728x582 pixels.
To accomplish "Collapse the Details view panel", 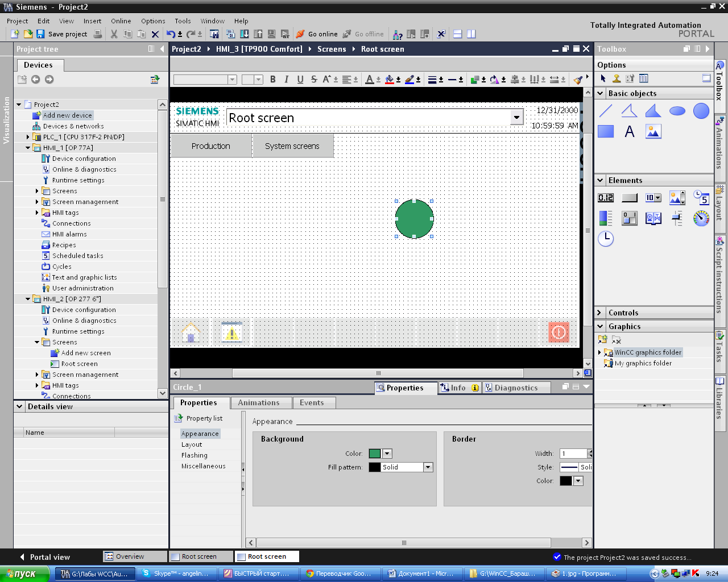I will point(20,406).
